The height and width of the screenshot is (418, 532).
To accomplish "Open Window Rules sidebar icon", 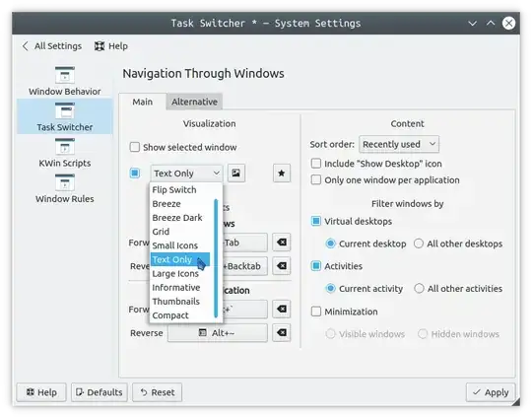I will click(64, 182).
